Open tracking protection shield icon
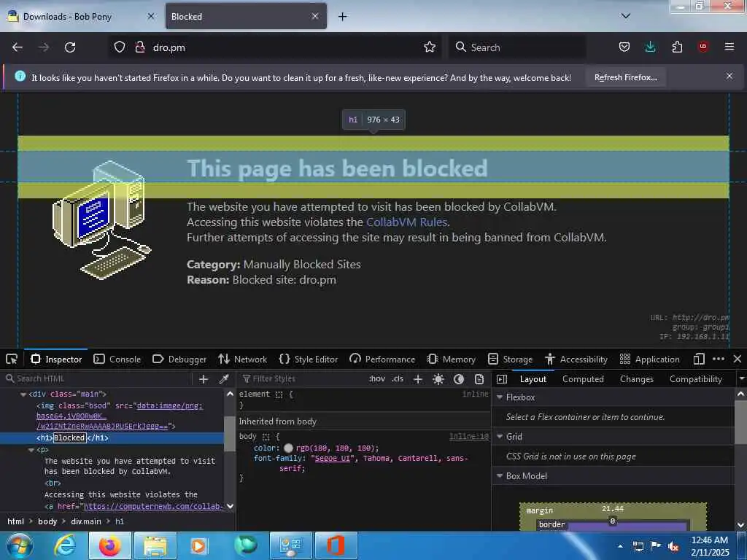Image resolution: width=747 pixels, height=560 pixels. (x=120, y=47)
